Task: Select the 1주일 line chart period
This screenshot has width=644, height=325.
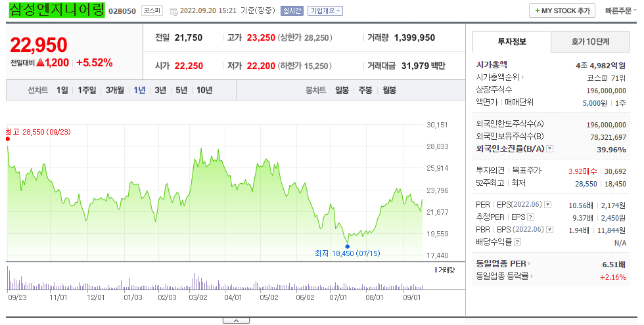Action: tap(87, 91)
